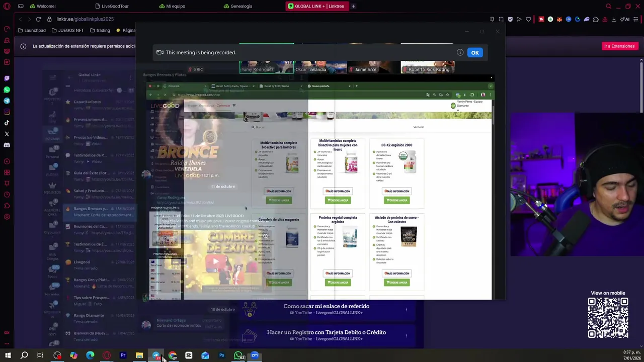Screen dimensions: 644x362
Task: Open the AI assistant toolbar button
Action: (625, 19)
